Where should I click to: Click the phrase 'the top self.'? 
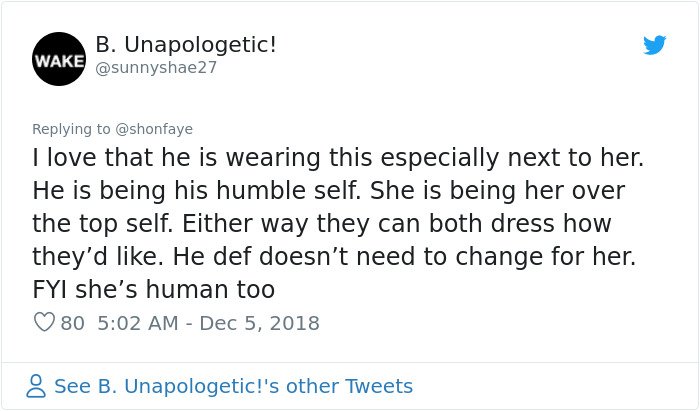click(103, 224)
